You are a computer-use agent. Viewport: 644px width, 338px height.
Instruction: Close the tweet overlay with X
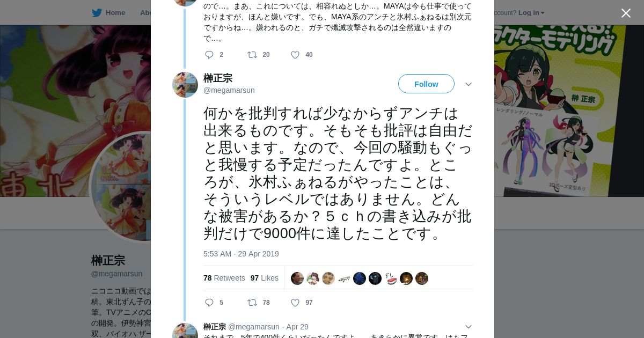[626, 13]
